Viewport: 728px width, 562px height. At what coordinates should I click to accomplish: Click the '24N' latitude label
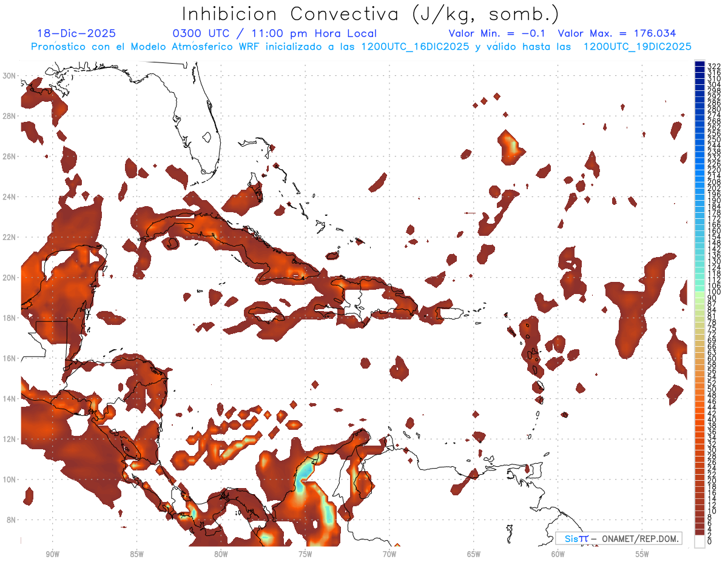coord(9,197)
